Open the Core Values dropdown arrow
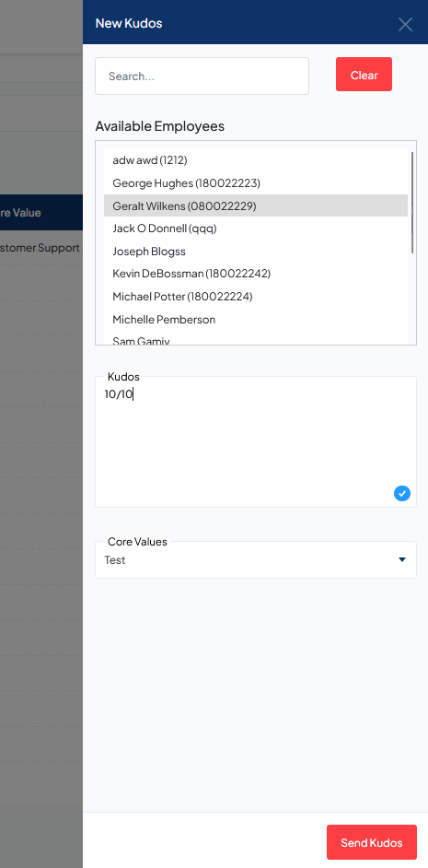Image resolution: width=428 pixels, height=868 pixels. point(402,559)
